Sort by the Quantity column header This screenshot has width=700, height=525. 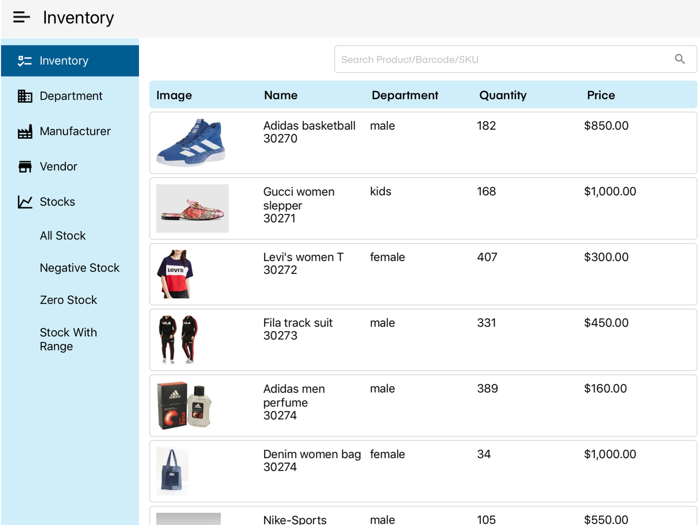click(503, 95)
